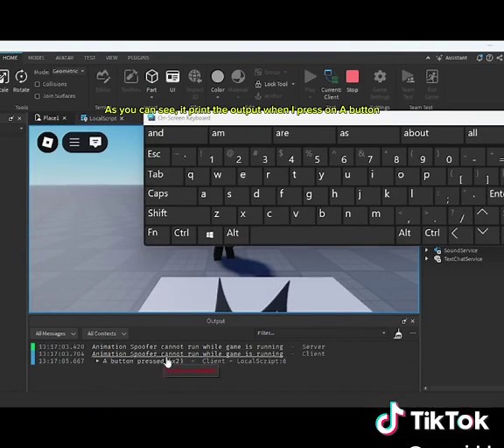Viewport: 504px width, 448px height.
Task: Open the Terrain Editor tool
Action: click(103, 80)
